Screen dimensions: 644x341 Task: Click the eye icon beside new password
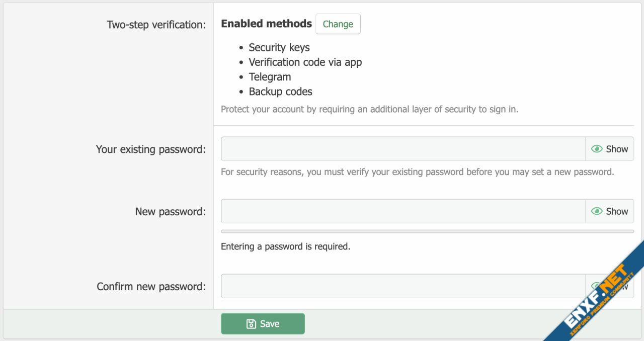point(597,211)
